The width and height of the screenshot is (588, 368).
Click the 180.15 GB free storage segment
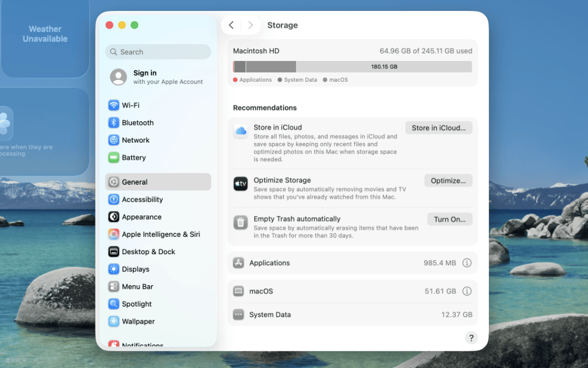(x=384, y=67)
